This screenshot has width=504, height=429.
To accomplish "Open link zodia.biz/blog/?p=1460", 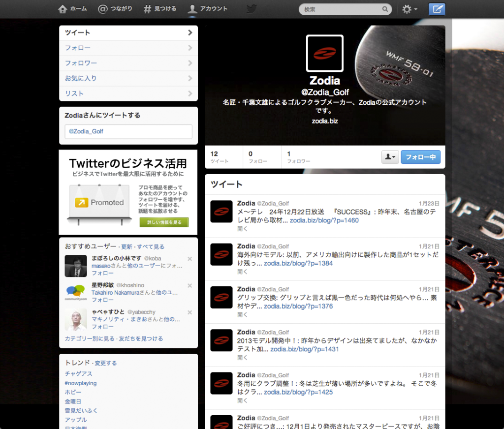I will 324,220.
